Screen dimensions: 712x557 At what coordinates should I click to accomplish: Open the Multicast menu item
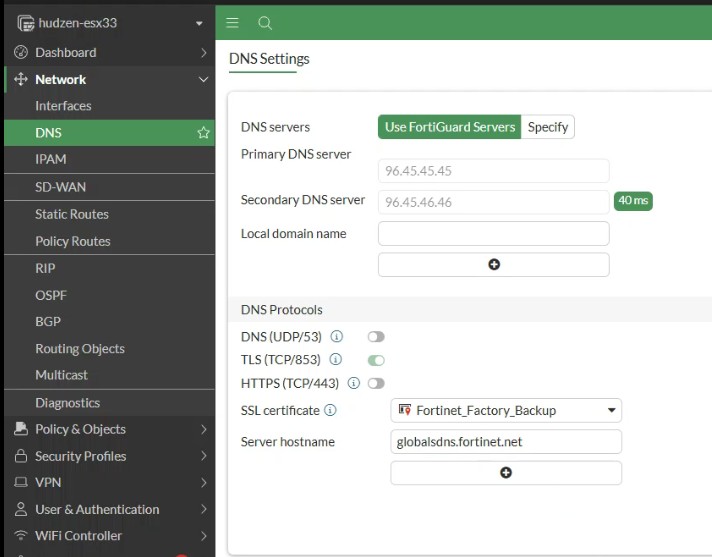[109, 375]
